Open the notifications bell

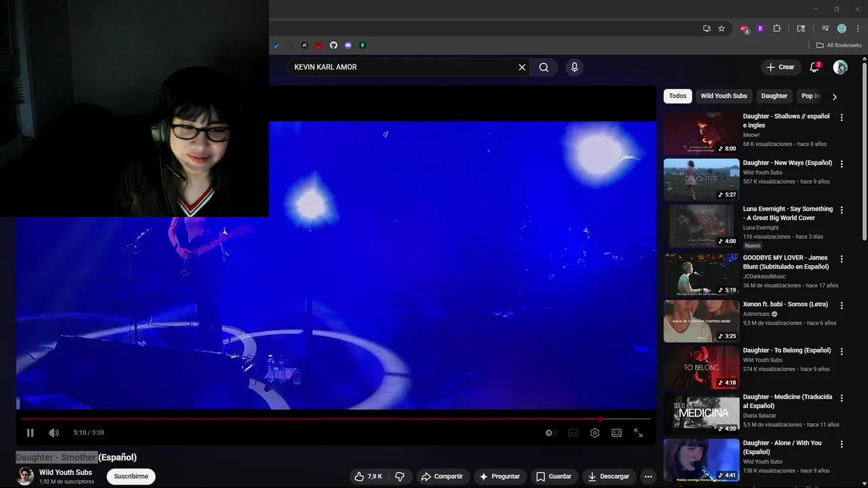[815, 67]
